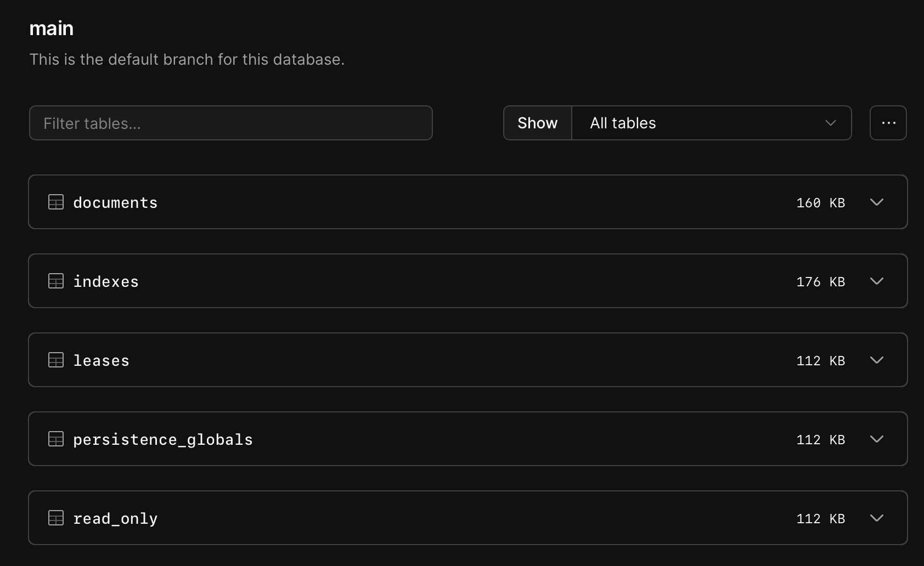The height and width of the screenshot is (566, 924).
Task: Expand the read_only table row
Action: click(x=877, y=518)
